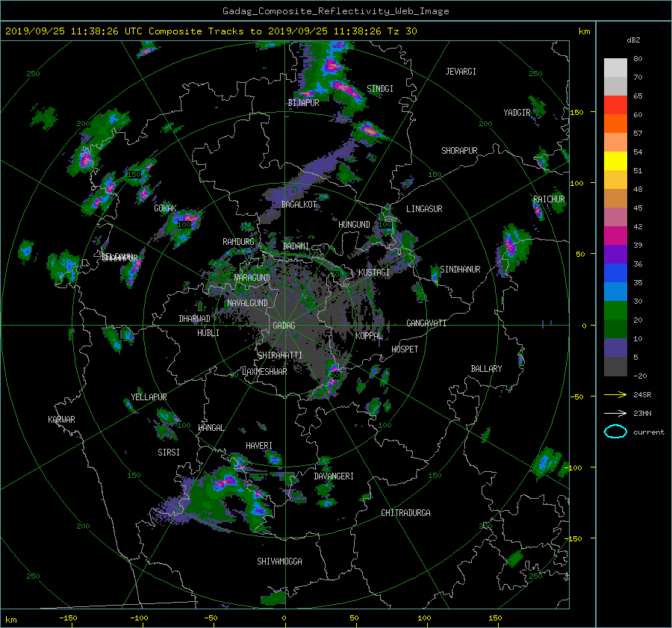Click the LINGASUR city label

click(424, 209)
